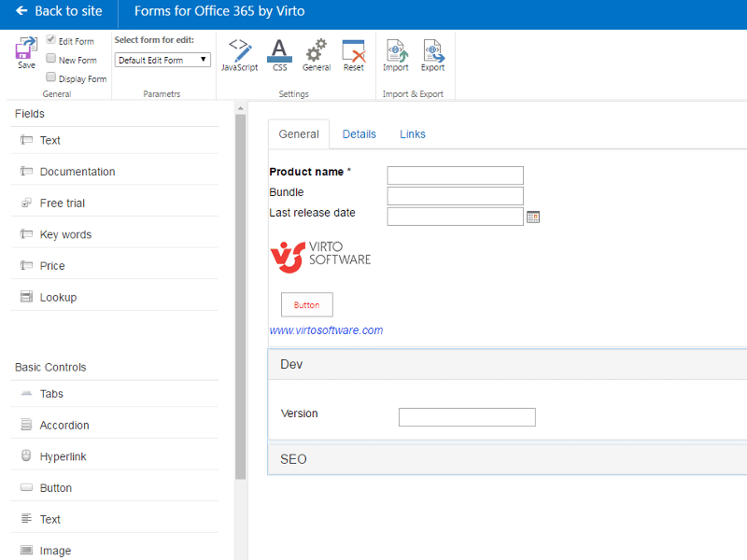
Task: Collapse the Dev section
Action: coord(290,364)
